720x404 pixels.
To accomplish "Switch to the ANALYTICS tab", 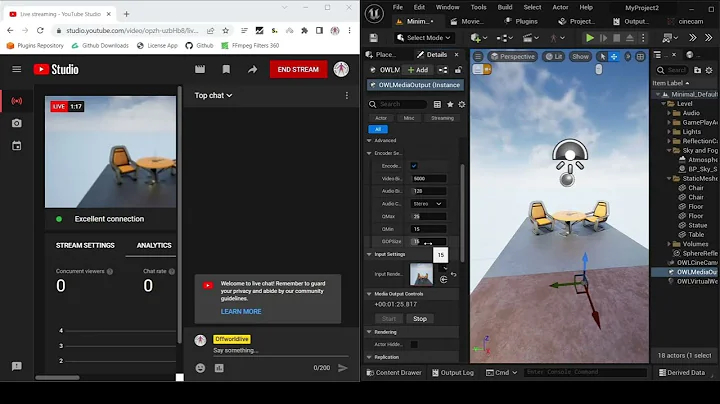I will (154, 246).
